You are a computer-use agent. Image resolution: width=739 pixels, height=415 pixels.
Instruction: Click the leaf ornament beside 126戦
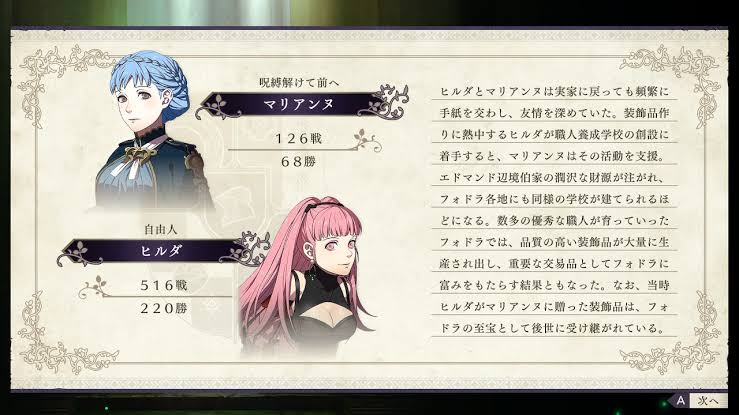pyautogui.click(x=367, y=141)
